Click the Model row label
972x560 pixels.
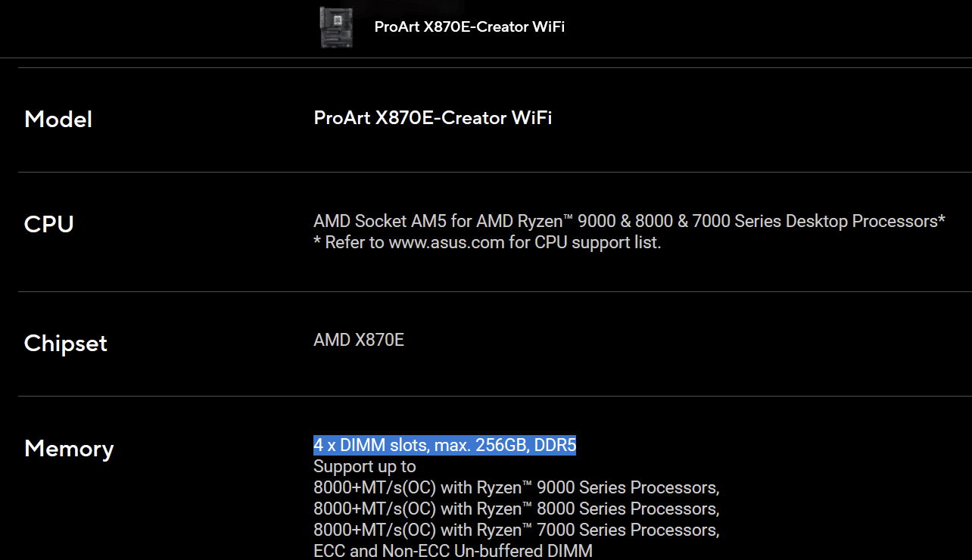tap(58, 120)
